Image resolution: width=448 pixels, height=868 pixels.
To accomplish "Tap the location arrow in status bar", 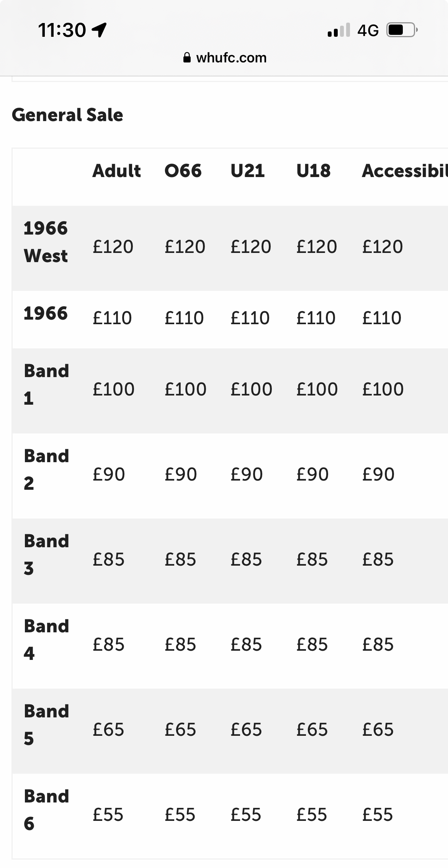I will point(100,30).
